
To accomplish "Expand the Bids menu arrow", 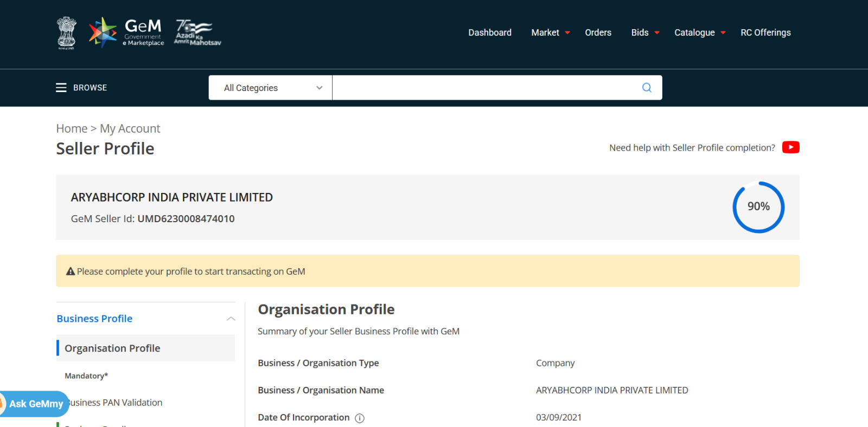I will click(657, 33).
